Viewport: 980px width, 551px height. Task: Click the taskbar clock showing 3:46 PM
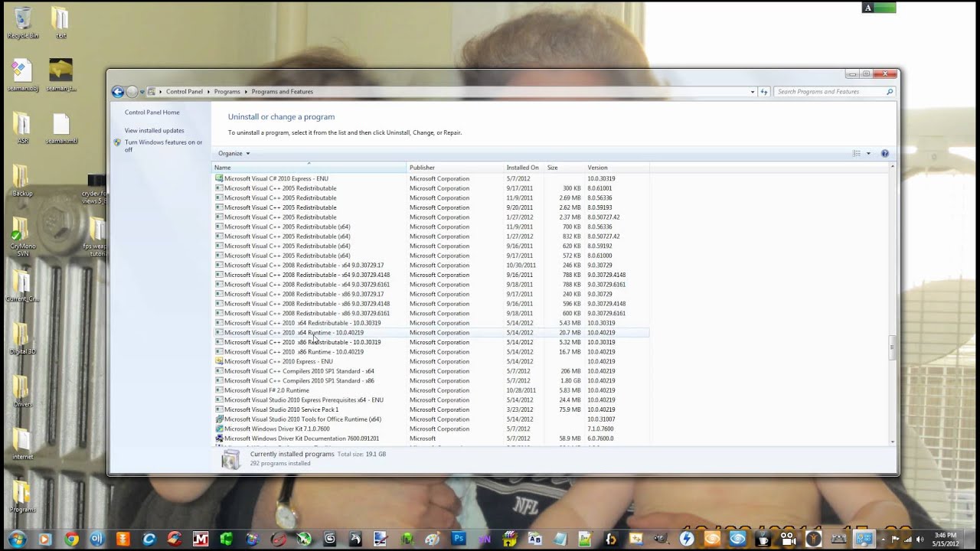coord(944,539)
